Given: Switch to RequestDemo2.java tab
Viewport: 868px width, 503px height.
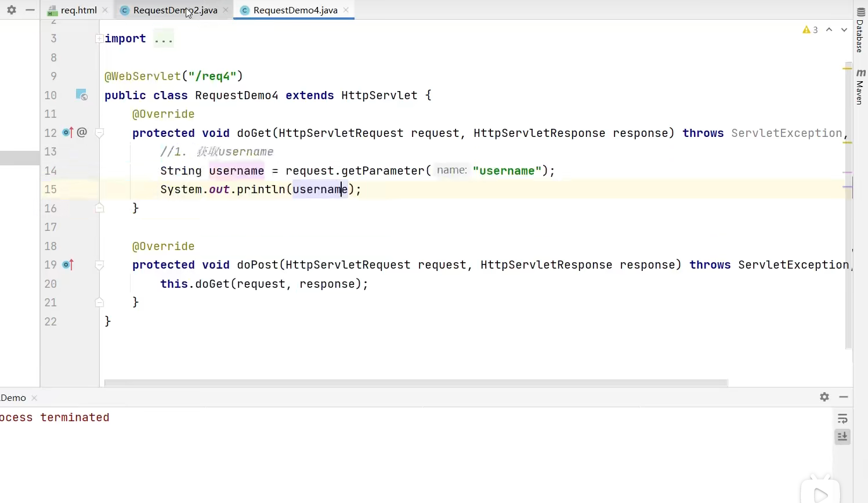Looking at the screenshot, I should (x=175, y=10).
